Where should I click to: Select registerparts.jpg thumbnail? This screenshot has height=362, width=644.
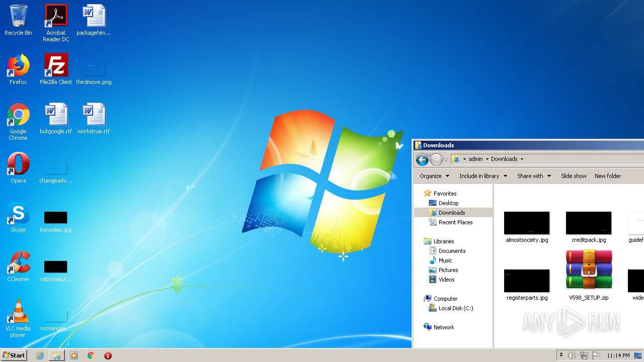pos(527,285)
